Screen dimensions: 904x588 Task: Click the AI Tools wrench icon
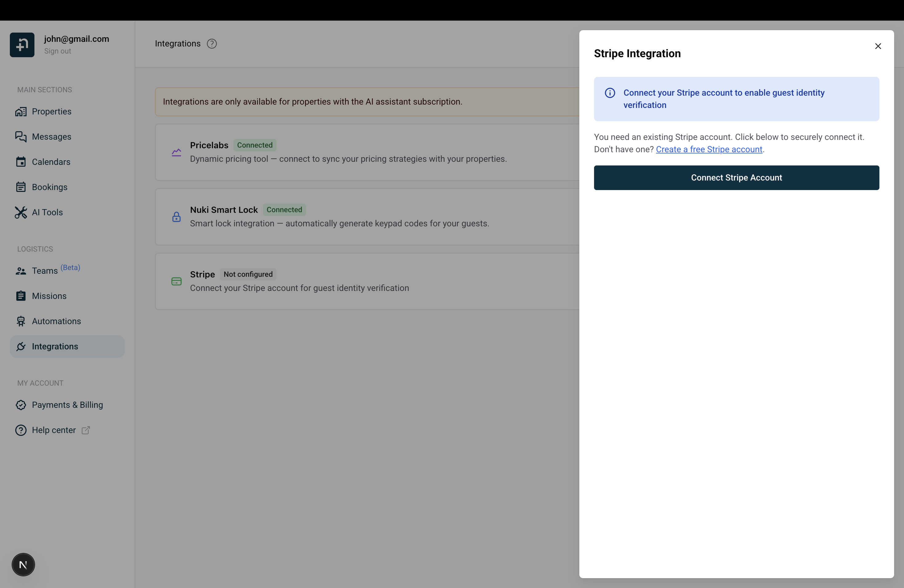click(21, 212)
